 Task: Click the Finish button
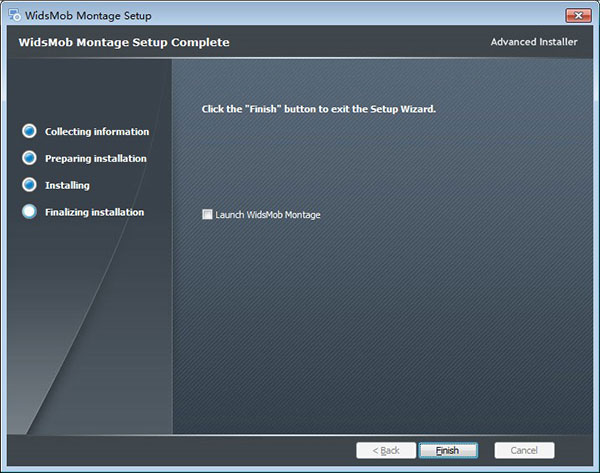click(448, 450)
